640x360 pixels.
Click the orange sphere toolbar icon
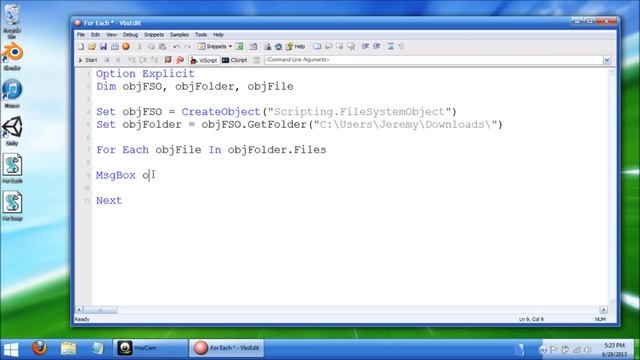(126, 47)
